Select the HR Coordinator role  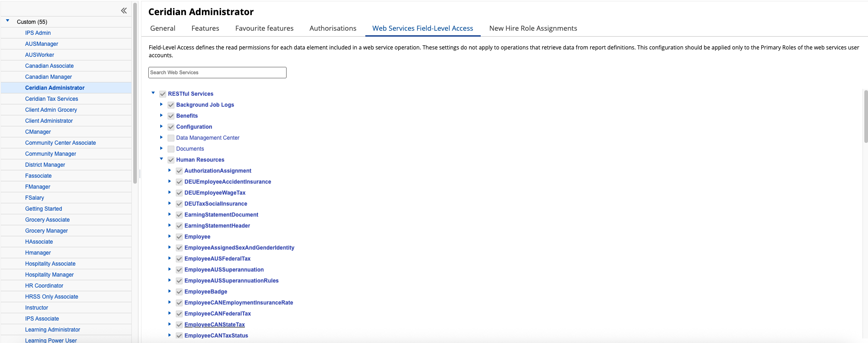tap(44, 286)
